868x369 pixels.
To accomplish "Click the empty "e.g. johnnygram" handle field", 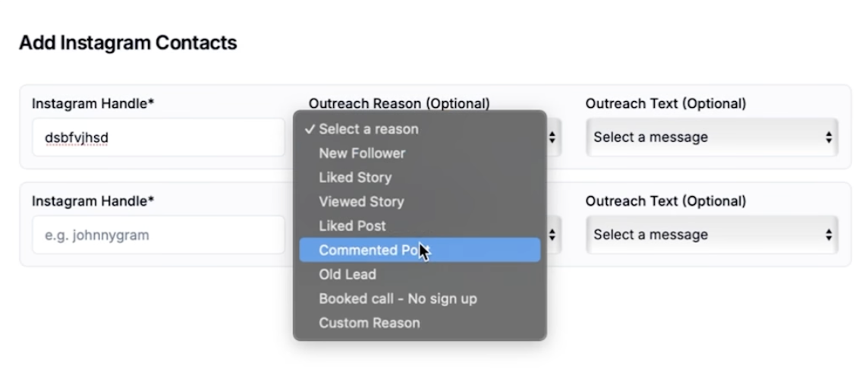I will (x=158, y=235).
